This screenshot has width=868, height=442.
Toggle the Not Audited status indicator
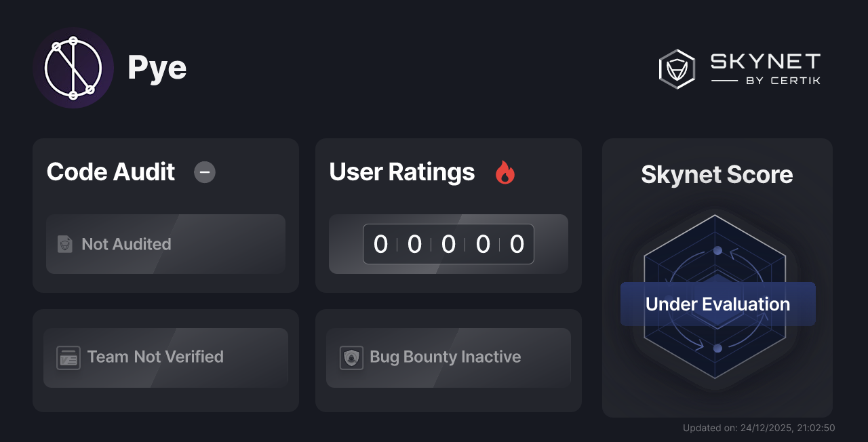click(165, 244)
